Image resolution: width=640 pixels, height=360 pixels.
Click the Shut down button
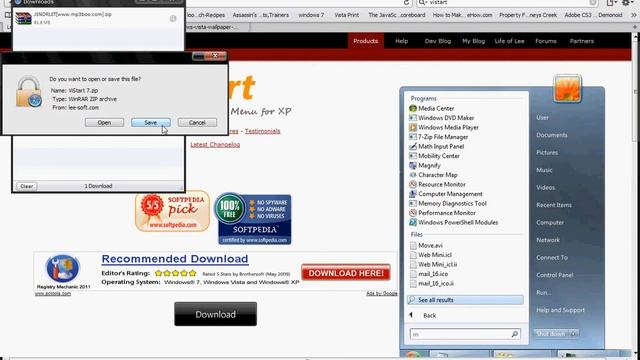click(x=551, y=334)
